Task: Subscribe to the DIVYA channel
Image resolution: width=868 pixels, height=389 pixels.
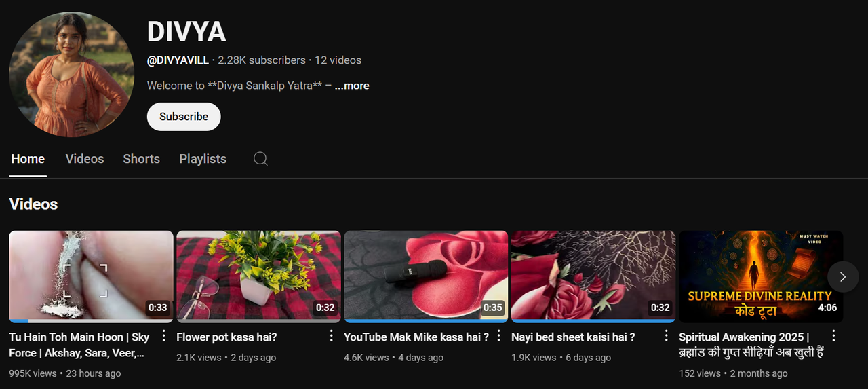Action: click(184, 117)
